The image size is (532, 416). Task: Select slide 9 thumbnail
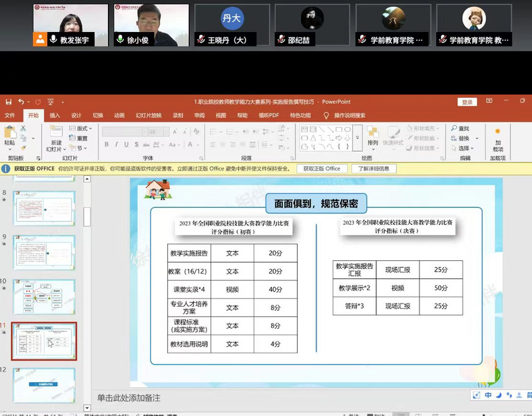click(x=45, y=252)
